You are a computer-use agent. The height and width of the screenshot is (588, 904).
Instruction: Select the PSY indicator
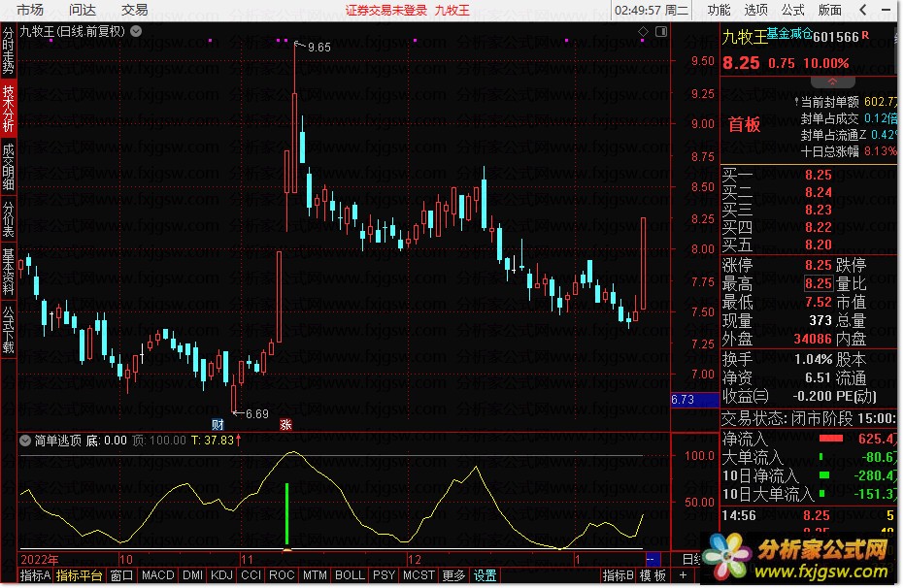[x=384, y=575]
